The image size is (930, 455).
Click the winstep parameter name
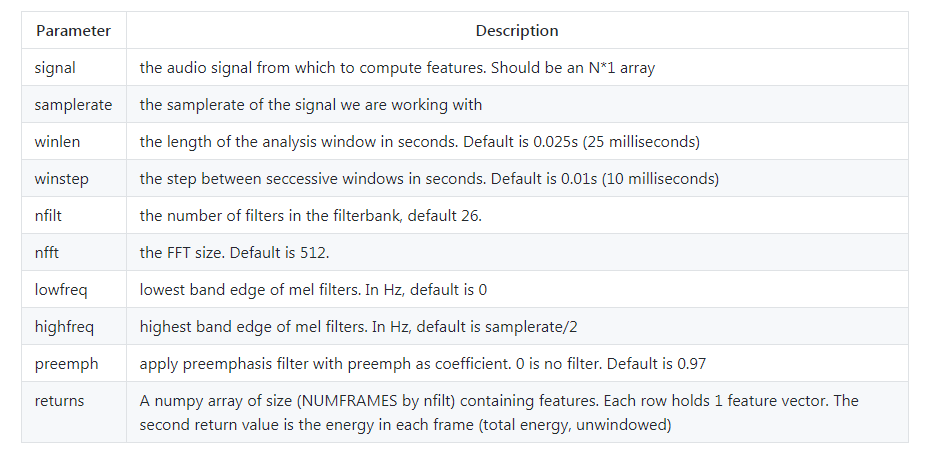pyautogui.click(x=62, y=179)
